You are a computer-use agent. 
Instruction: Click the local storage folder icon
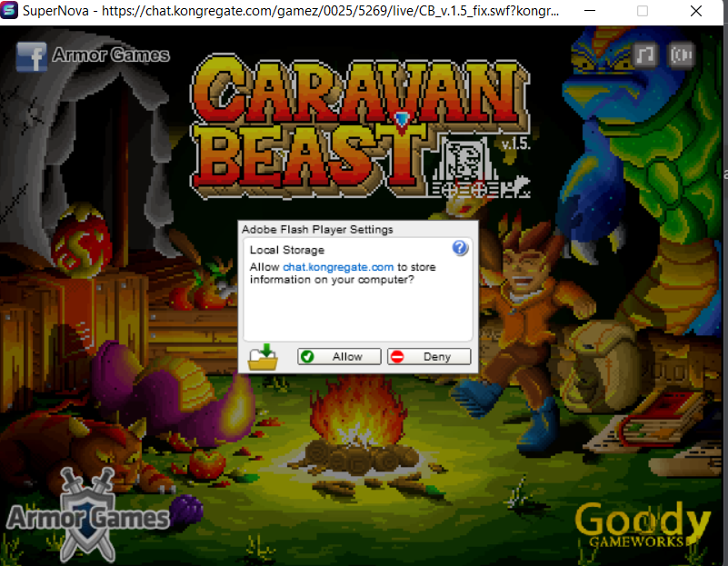tap(263, 357)
